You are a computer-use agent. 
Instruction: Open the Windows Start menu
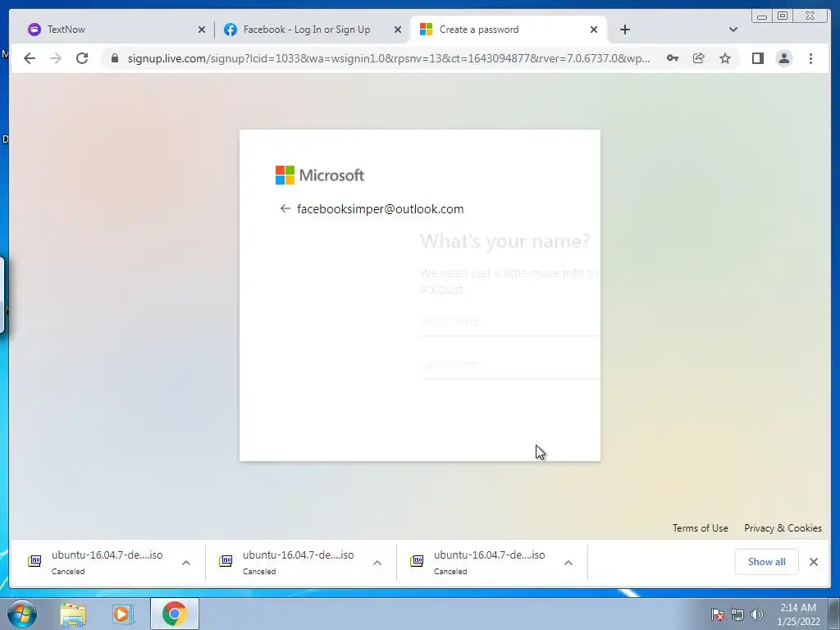(x=22, y=614)
